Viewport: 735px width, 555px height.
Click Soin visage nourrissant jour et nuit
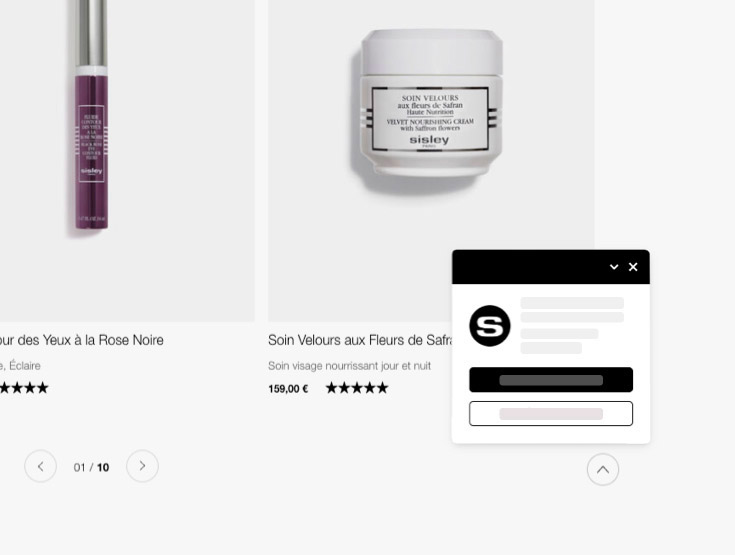349,366
